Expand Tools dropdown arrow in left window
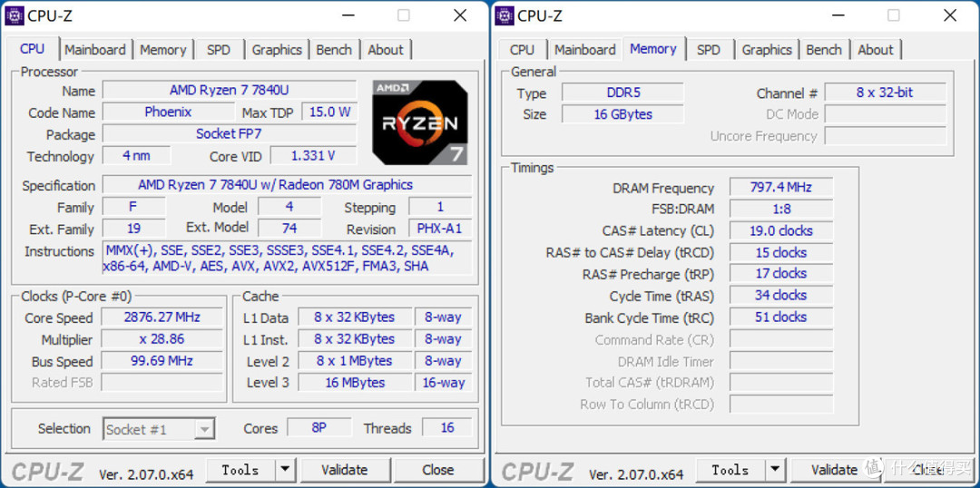Image resolution: width=980 pixels, height=488 pixels. point(285,470)
